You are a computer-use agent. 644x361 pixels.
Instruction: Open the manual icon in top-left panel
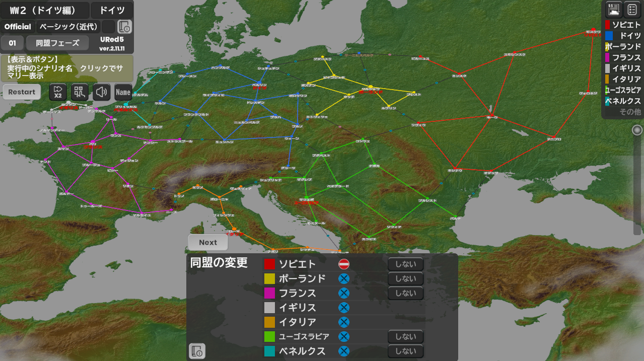click(124, 27)
